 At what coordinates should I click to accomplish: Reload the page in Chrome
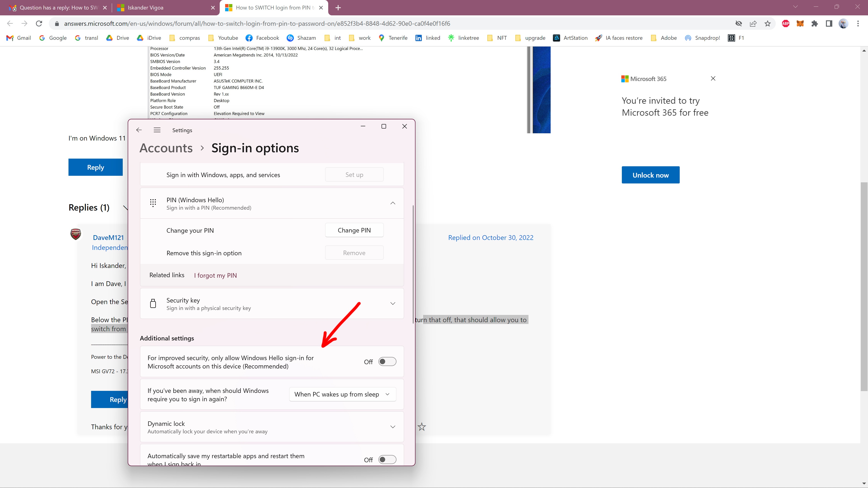pos(39,23)
